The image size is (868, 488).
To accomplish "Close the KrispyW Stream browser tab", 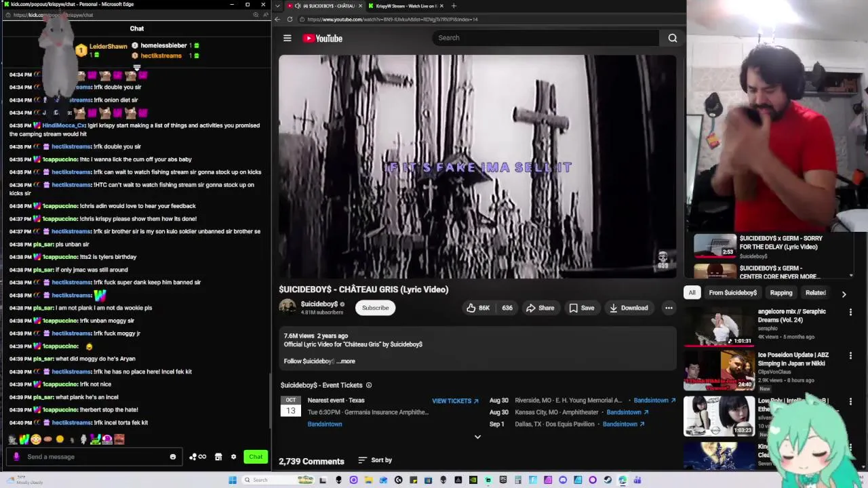I will coord(441,6).
